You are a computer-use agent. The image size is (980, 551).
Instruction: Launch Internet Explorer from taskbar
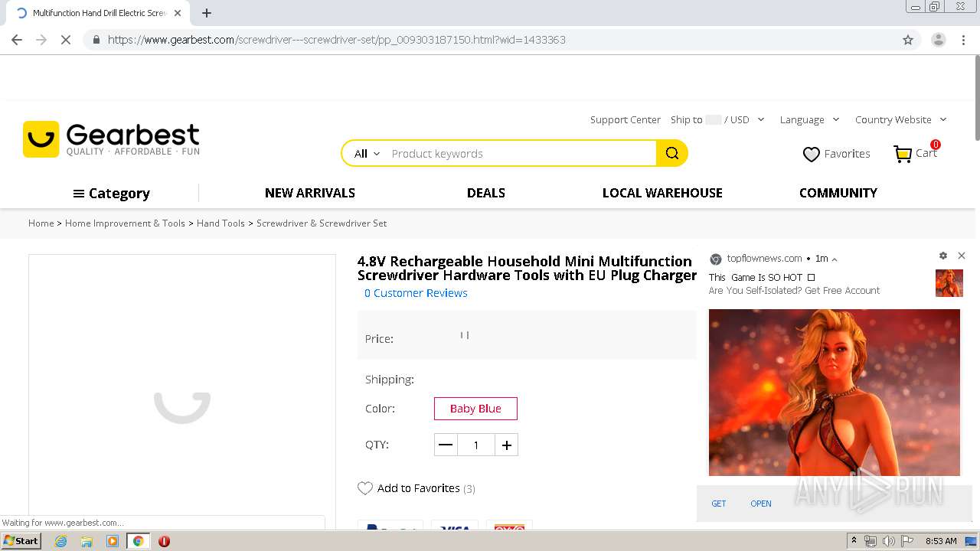point(60,541)
